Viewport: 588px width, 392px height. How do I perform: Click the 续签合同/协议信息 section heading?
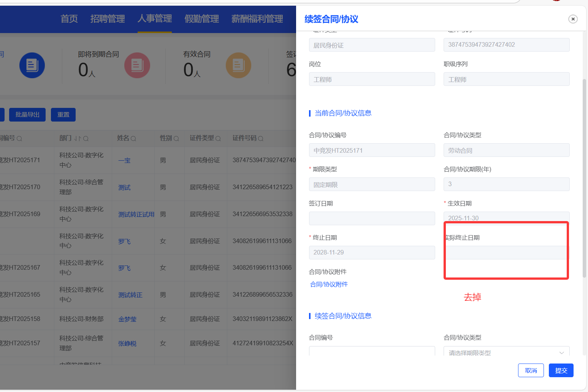point(343,316)
